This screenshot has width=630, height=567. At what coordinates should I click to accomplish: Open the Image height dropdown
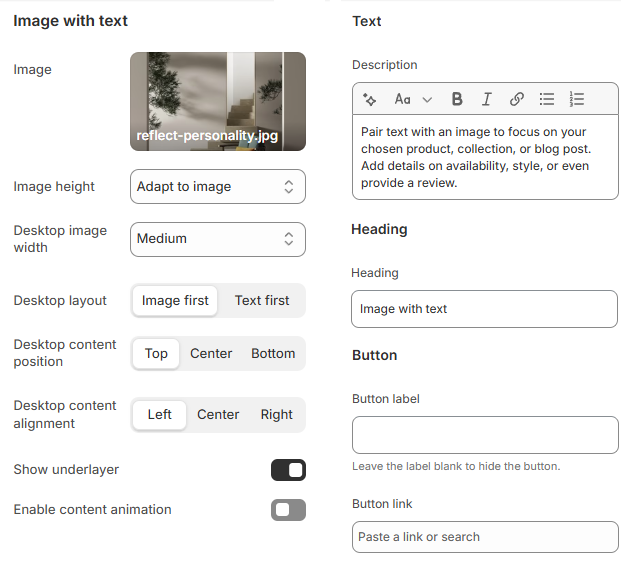pyautogui.click(x=218, y=186)
